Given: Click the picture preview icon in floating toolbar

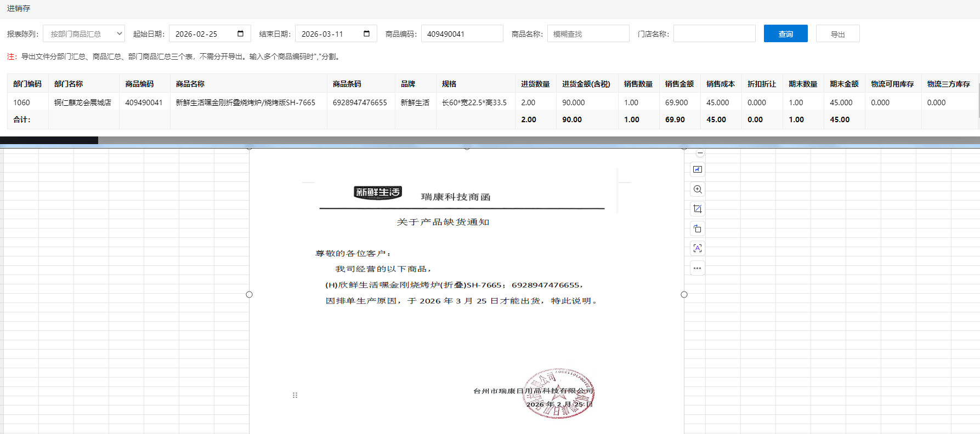Looking at the screenshot, I should pyautogui.click(x=697, y=170).
